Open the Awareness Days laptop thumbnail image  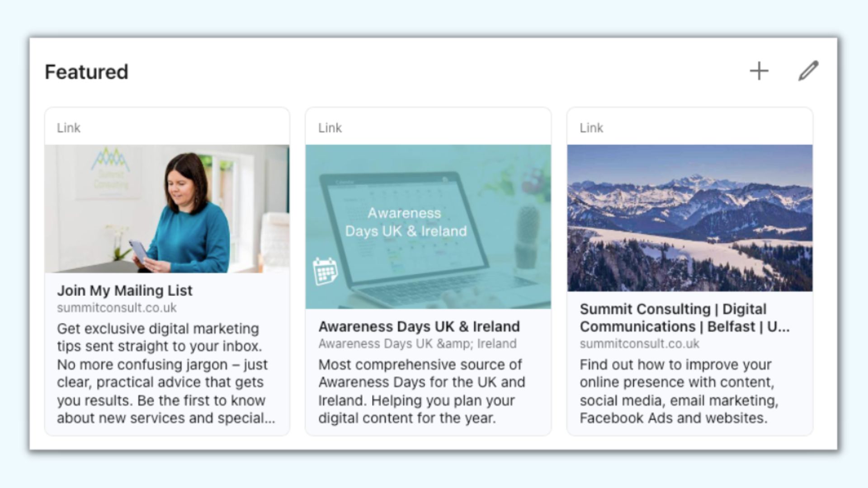428,227
